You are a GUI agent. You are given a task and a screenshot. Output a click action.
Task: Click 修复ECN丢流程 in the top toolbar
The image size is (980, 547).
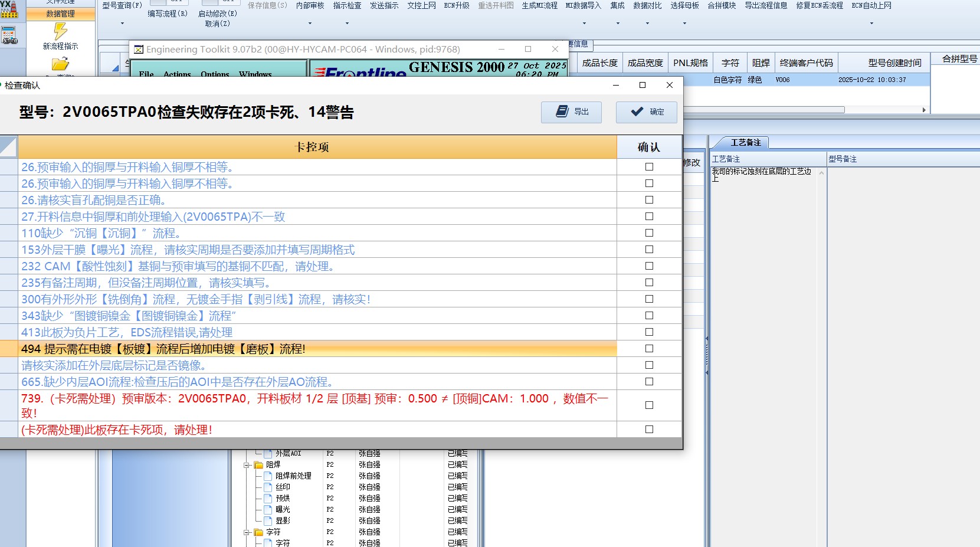pos(820,5)
